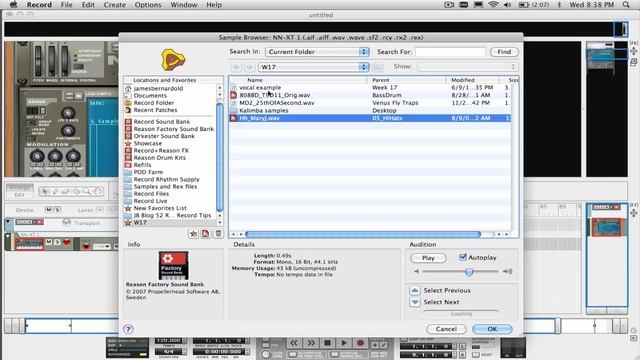Add current folder to favorites star icon
This screenshot has width=640, height=360.
(x=193, y=233)
